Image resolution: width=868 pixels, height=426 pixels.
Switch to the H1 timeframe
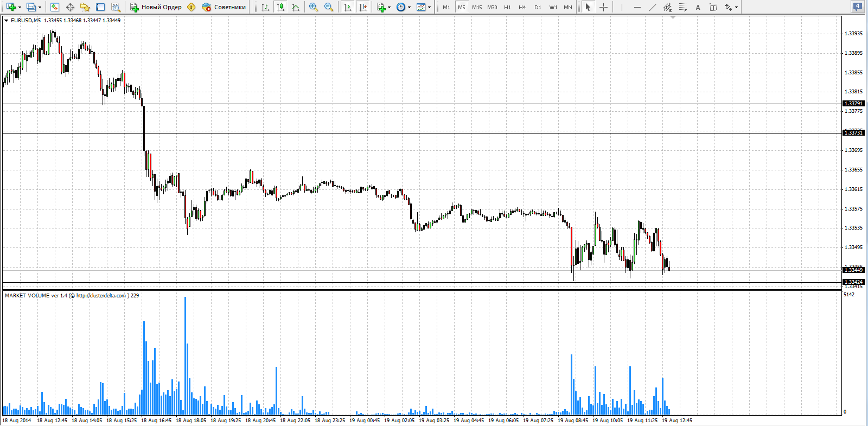507,7
